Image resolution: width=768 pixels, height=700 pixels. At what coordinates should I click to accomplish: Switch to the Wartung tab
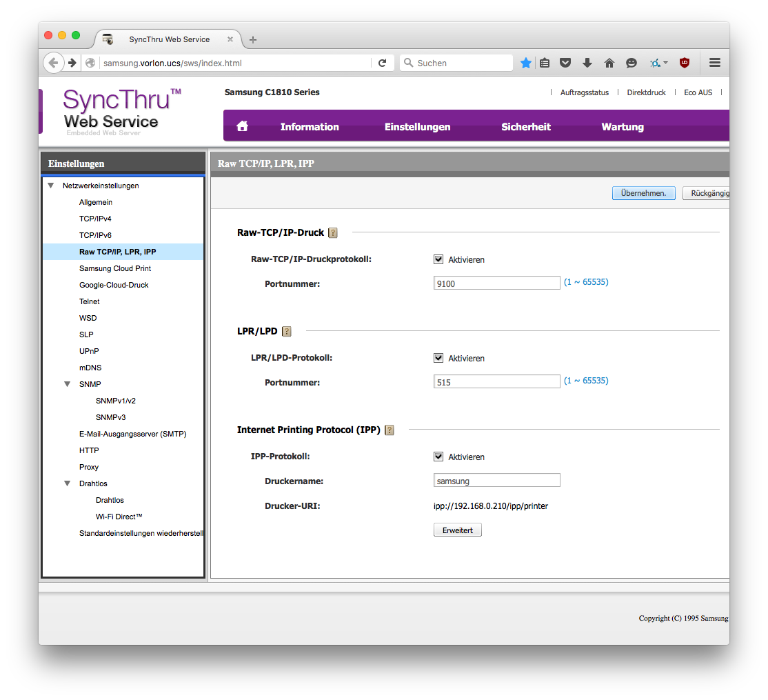pos(623,127)
